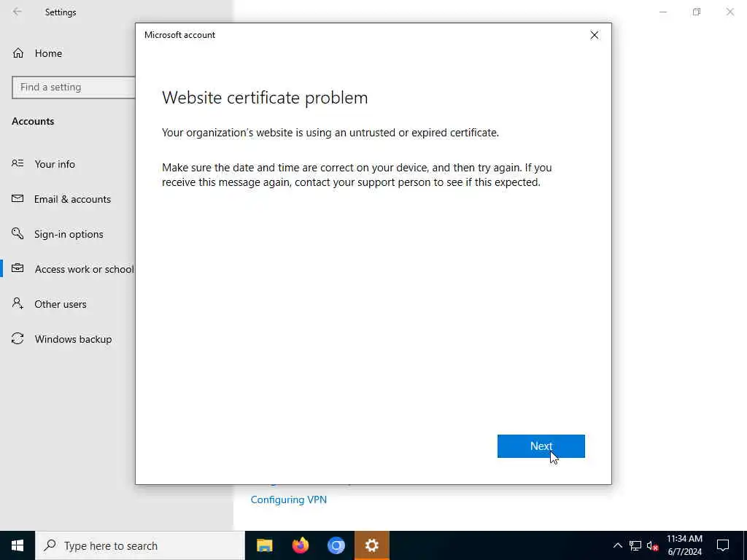Click the Other users person icon
The height and width of the screenshot is (560, 747).
coord(18,303)
